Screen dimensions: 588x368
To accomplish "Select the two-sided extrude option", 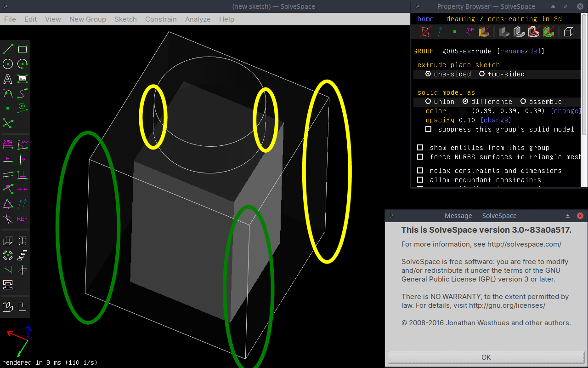I will 502,74.
